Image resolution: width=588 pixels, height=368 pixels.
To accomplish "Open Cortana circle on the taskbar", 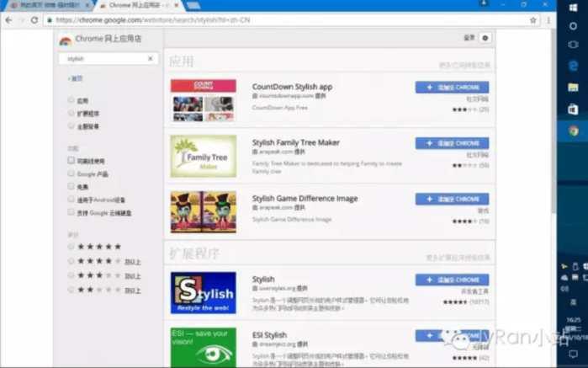I will (x=573, y=26).
